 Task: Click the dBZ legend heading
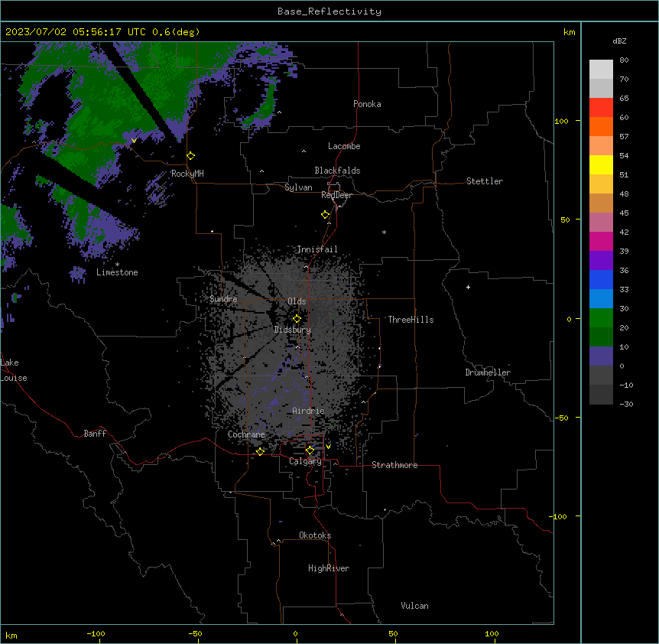(619, 41)
